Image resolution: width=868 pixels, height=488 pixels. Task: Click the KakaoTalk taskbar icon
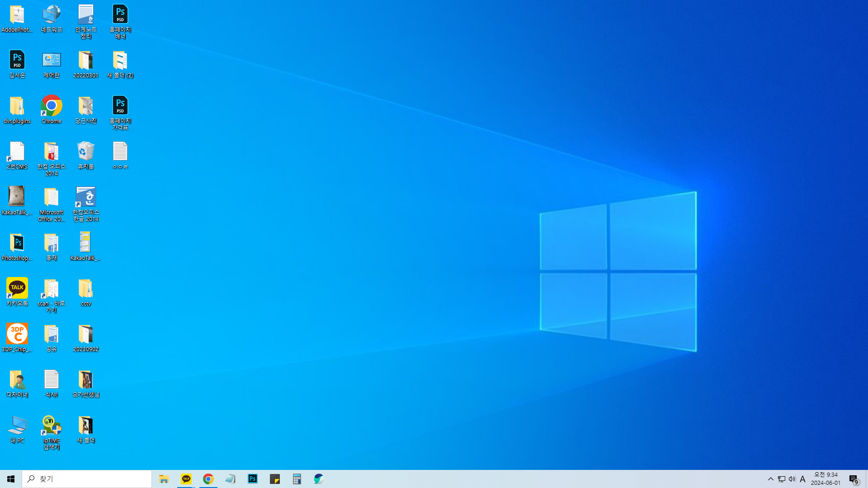pos(186,479)
